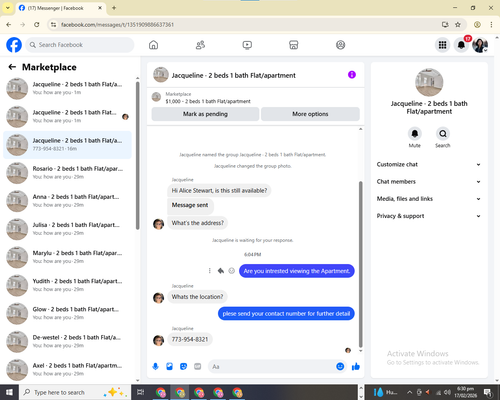Open the Facebook logo home link
Viewport: 500px width, 400px height.
coord(14,45)
